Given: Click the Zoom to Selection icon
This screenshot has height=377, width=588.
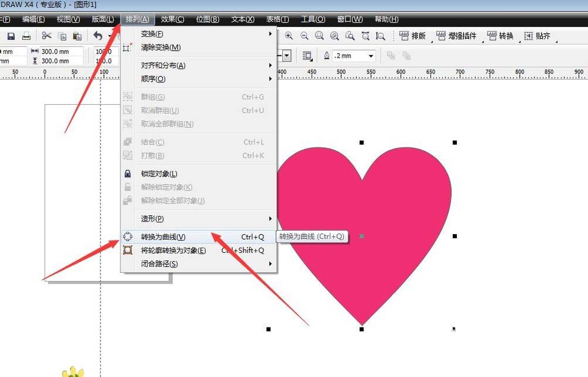Looking at the screenshot, I should tap(319, 36).
